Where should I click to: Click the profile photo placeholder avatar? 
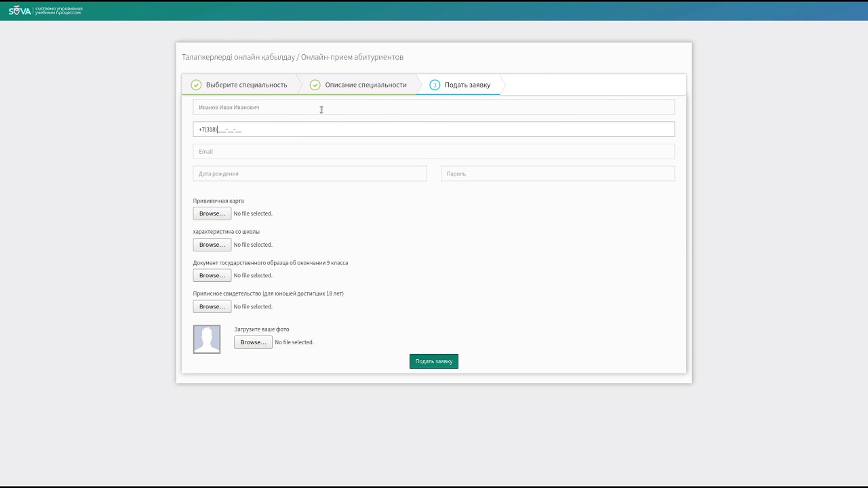pyautogui.click(x=207, y=339)
